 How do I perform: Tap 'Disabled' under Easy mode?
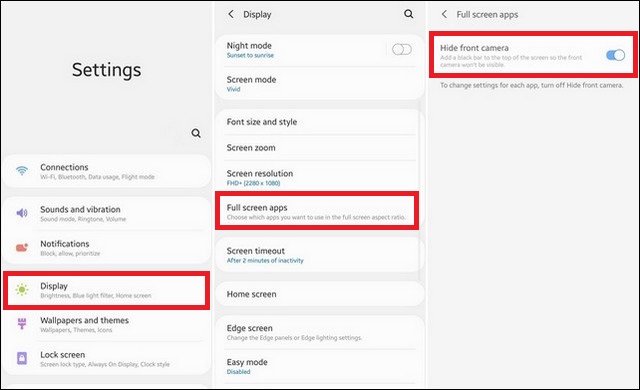tap(238, 372)
